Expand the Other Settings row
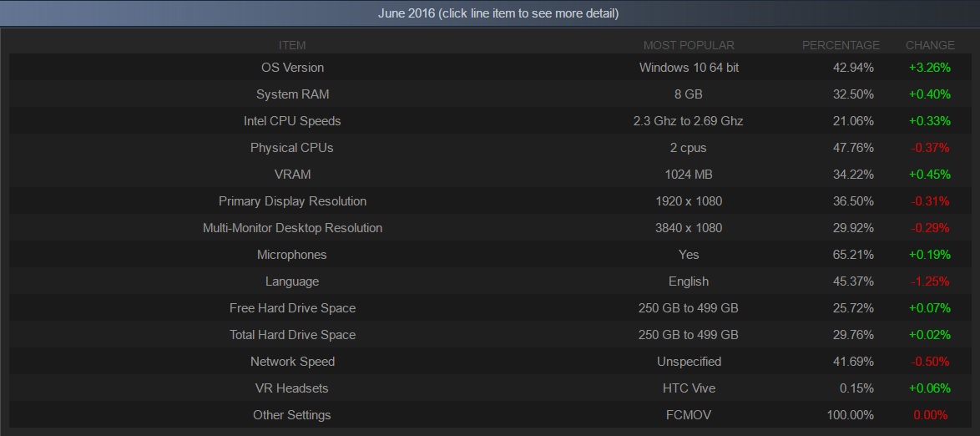The height and width of the screenshot is (436, 980). (292, 415)
